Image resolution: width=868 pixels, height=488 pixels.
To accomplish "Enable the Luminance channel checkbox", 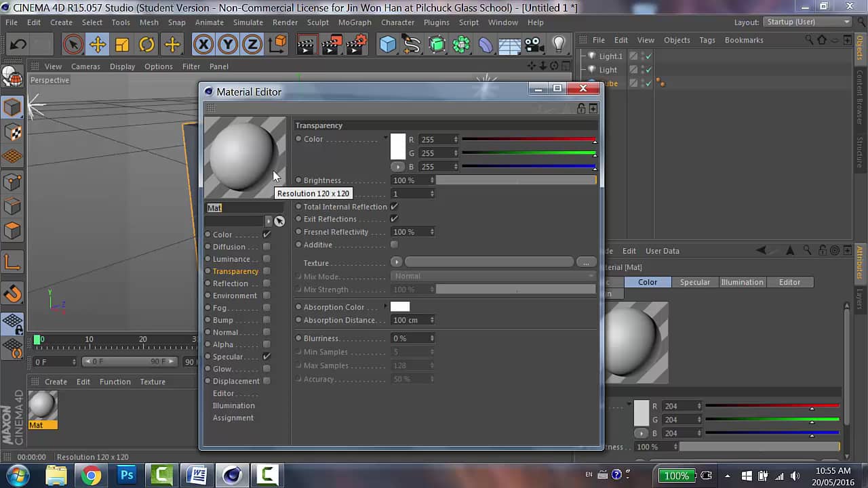I will [x=267, y=259].
